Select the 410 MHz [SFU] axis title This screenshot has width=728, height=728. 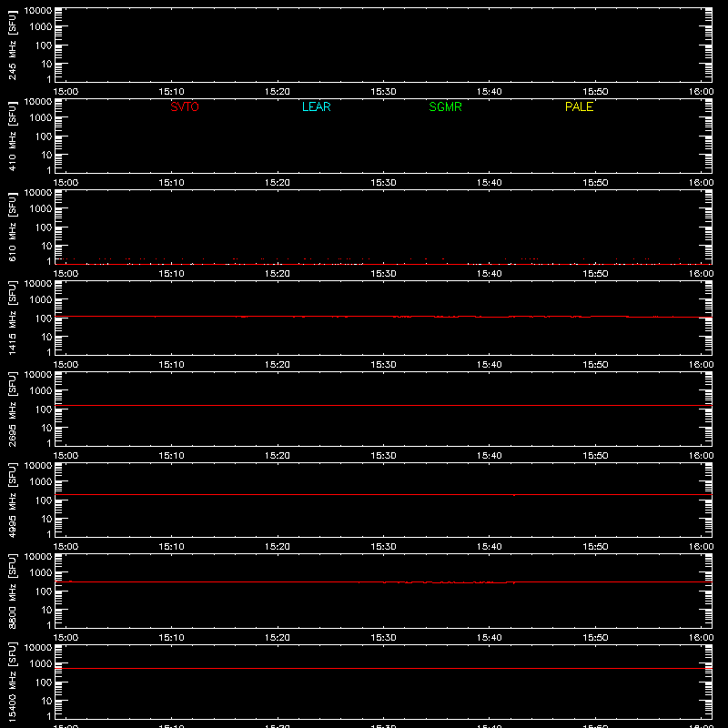click(13, 136)
